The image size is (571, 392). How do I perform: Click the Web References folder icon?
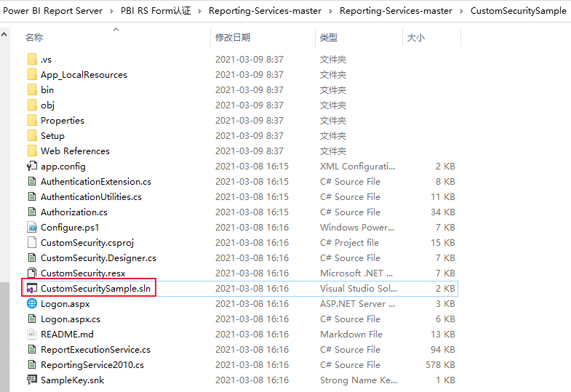click(x=32, y=151)
